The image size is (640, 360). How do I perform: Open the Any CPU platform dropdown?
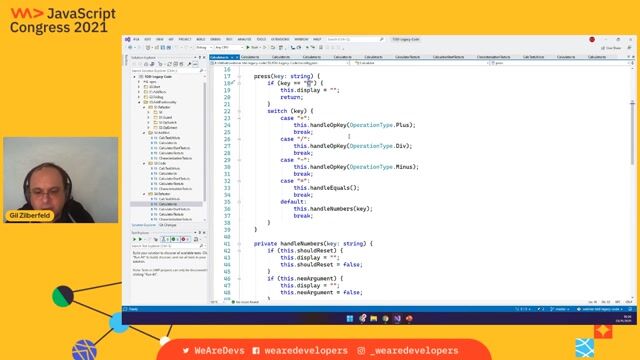point(229,48)
